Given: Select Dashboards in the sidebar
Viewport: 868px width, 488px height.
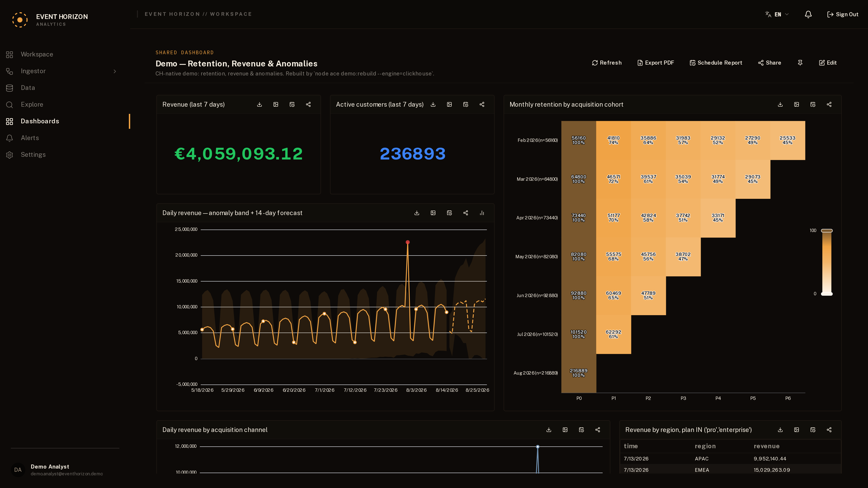Looking at the screenshot, I should pyautogui.click(x=65, y=121).
